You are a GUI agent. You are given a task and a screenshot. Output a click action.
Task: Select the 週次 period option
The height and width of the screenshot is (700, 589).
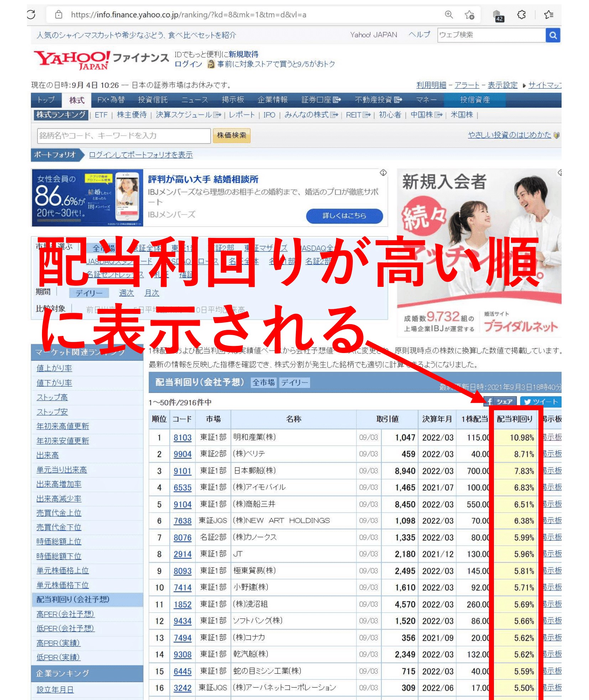[126, 293]
